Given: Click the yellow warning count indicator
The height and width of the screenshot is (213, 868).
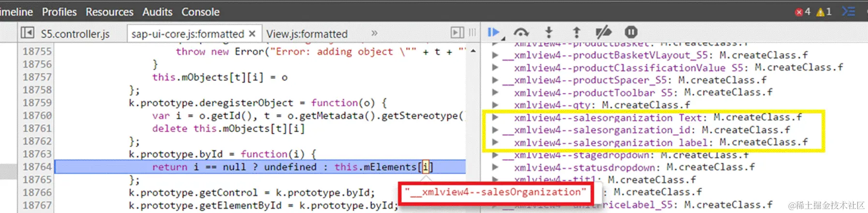Looking at the screenshot, I should coord(824,12).
